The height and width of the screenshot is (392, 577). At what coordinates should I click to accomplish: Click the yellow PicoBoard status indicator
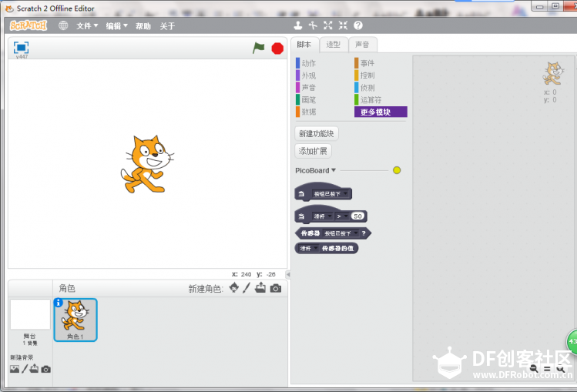(397, 170)
